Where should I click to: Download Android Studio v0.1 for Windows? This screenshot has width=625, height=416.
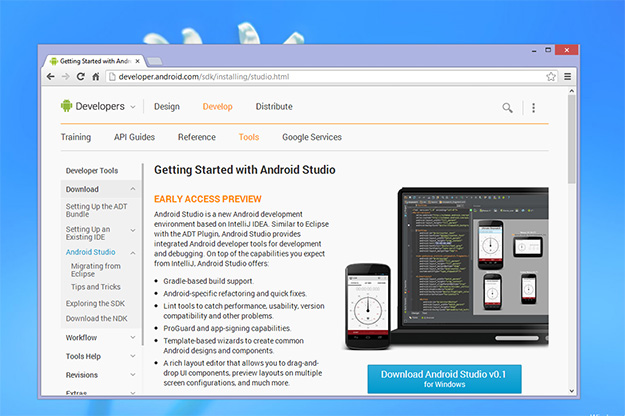click(444, 379)
